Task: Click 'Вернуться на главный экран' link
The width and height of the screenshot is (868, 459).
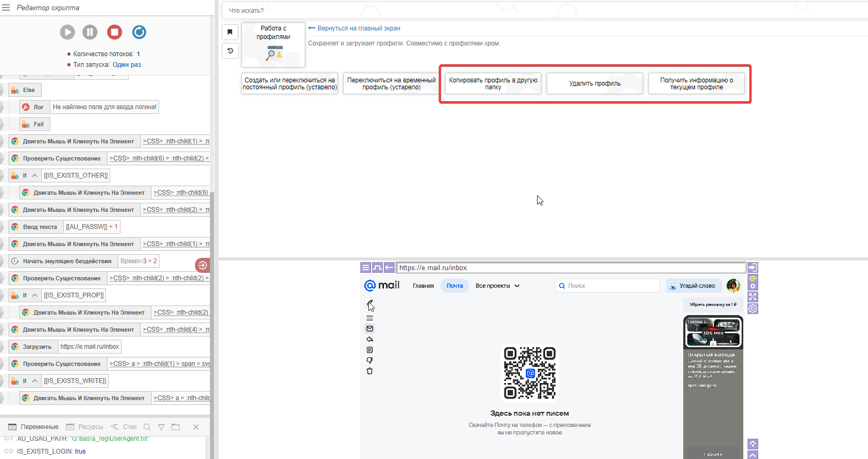Action: coord(358,28)
